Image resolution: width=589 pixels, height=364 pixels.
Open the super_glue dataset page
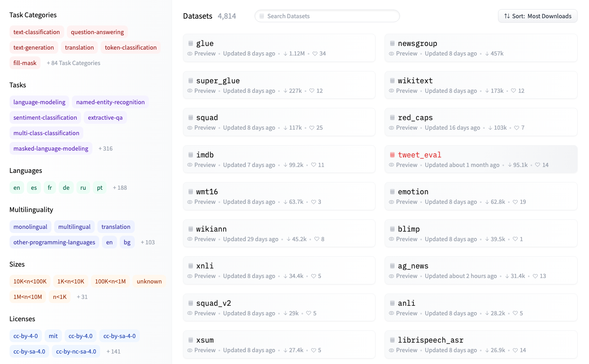point(218,81)
